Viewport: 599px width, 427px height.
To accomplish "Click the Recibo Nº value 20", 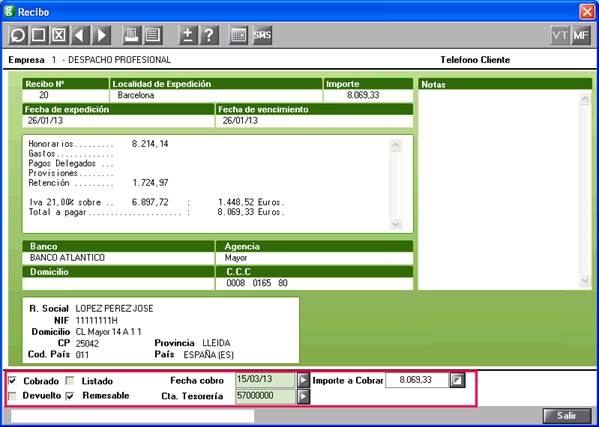I will pyautogui.click(x=44, y=95).
